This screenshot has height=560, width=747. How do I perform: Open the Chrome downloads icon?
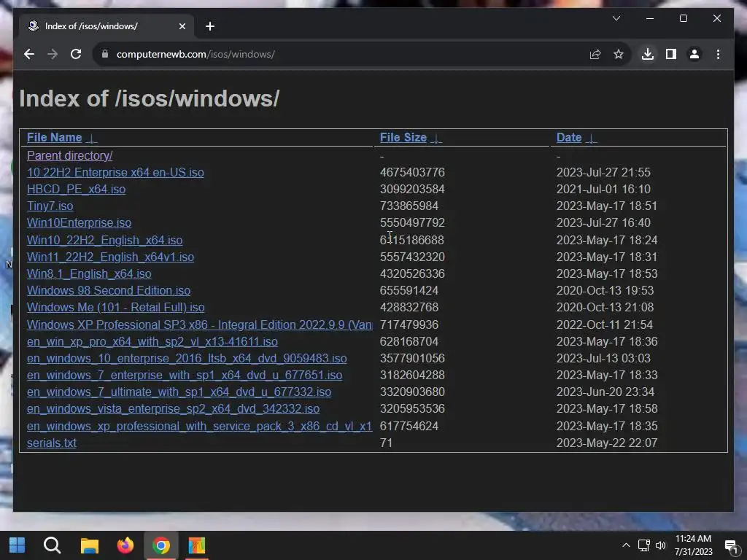pos(648,54)
